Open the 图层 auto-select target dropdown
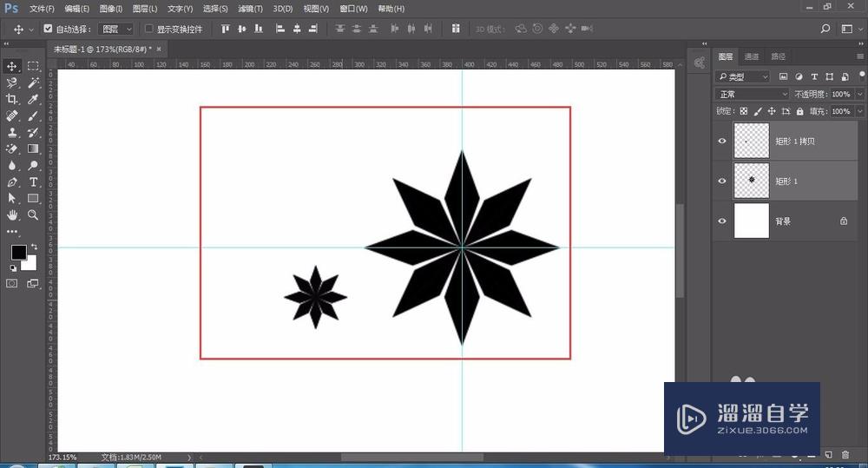The height and width of the screenshot is (468, 868). point(116,29)
